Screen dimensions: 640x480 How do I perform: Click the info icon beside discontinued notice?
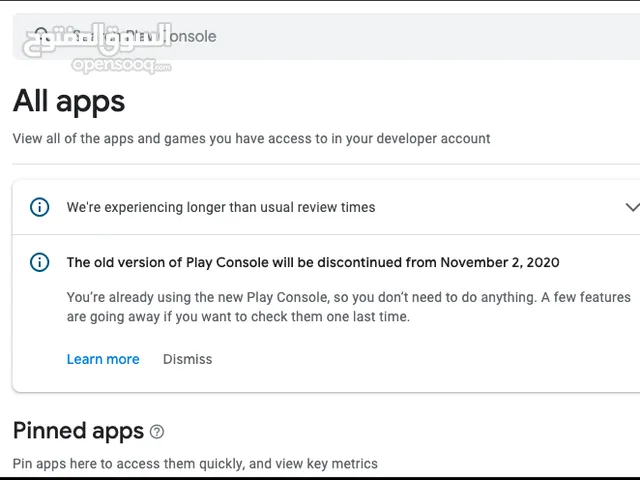coord(40,262)
